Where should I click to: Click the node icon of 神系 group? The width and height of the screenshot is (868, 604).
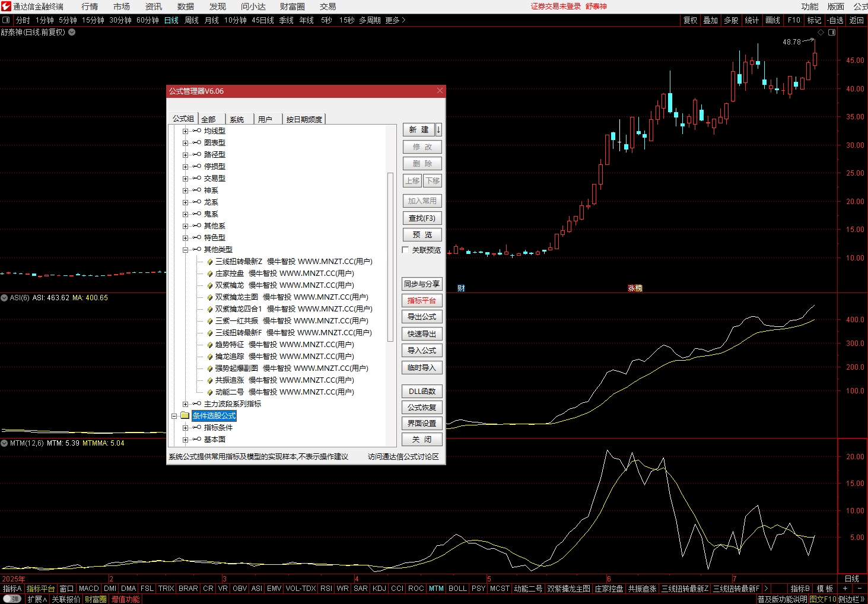click(x=196, y=190)
